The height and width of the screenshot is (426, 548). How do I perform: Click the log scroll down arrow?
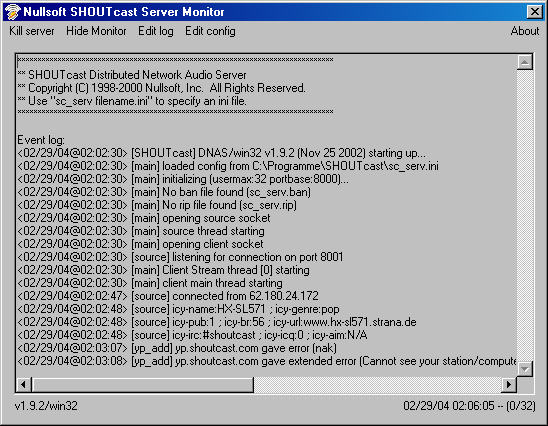click(x=525, y=369)
